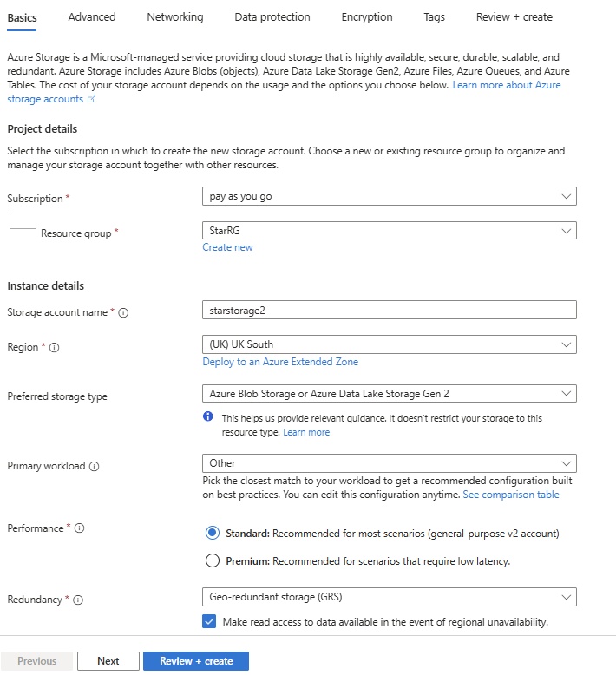Click info icon beside Performance label
The image size is (616, 675).
point(79,528)
